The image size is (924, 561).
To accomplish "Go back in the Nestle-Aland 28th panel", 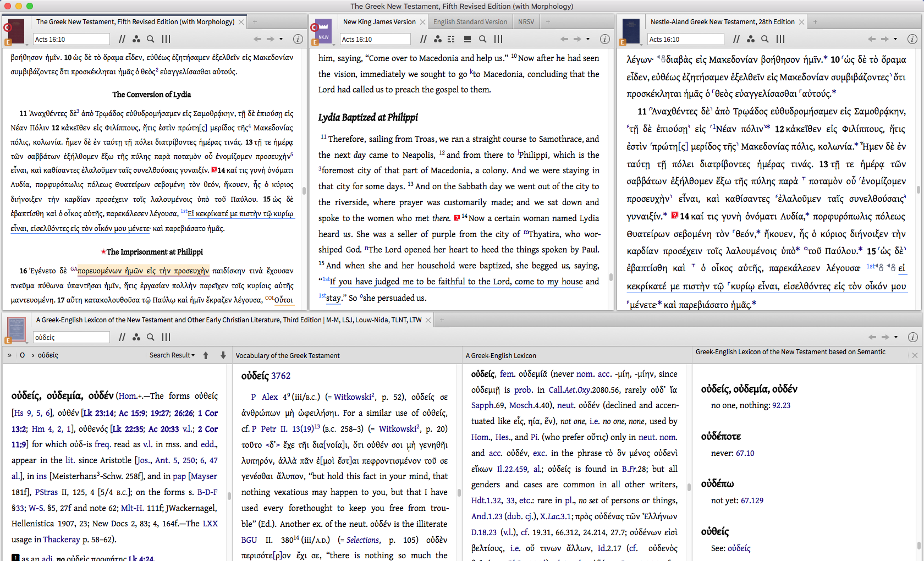I will (x=872, y=39).
